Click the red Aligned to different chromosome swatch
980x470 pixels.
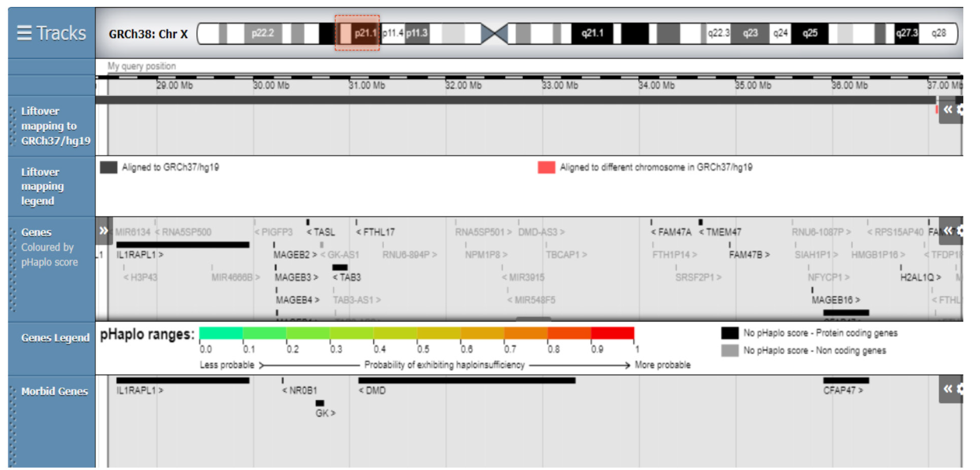[546, 167]
